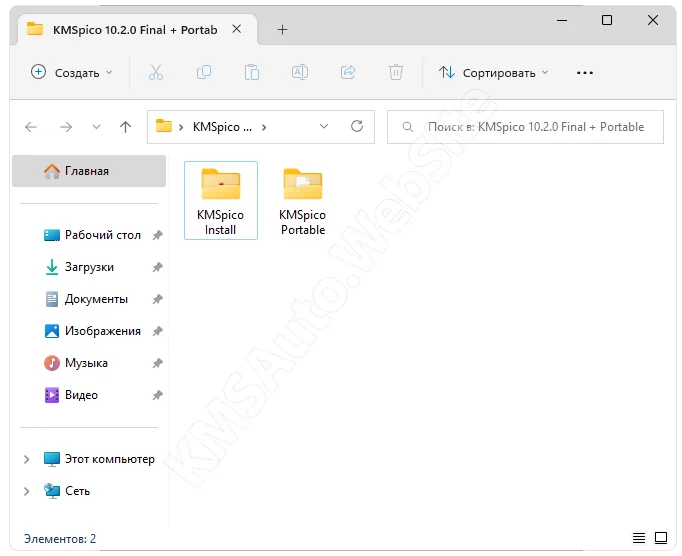Unpin Рабочий стол from quick access
Screen dimensions: 682x556
tap(157, 236)
